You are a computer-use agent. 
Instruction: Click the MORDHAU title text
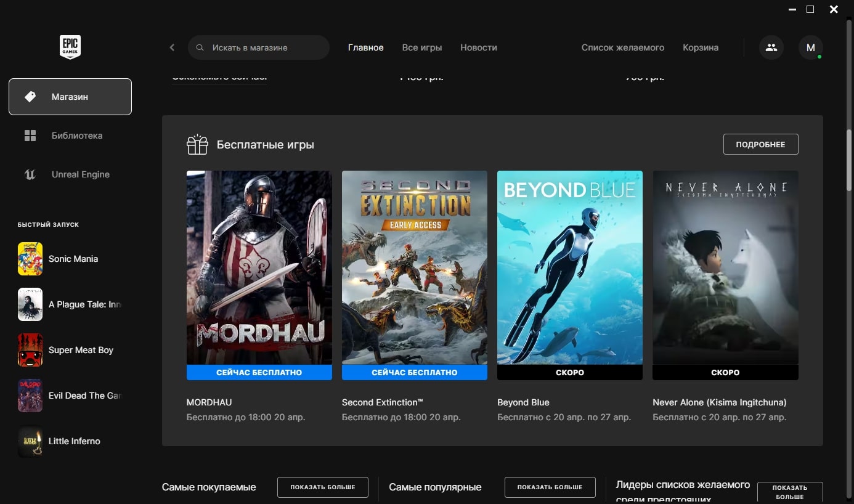click(x=209, y=402)
